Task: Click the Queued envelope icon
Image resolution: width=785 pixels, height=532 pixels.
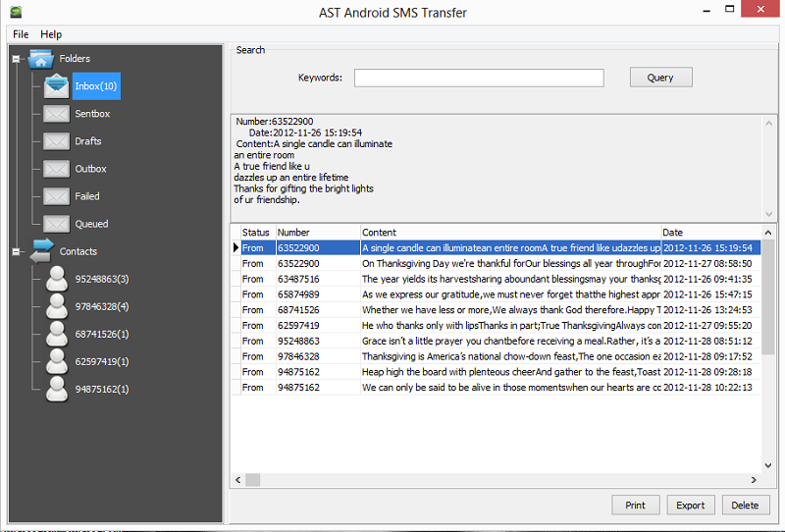Action: point(56,224)
